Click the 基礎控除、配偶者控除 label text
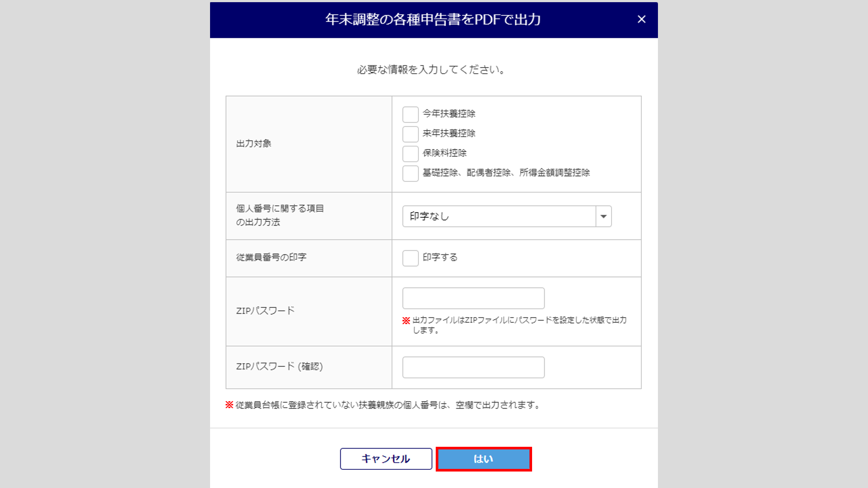This screenshot has height=488, width=868. (467, 173)
